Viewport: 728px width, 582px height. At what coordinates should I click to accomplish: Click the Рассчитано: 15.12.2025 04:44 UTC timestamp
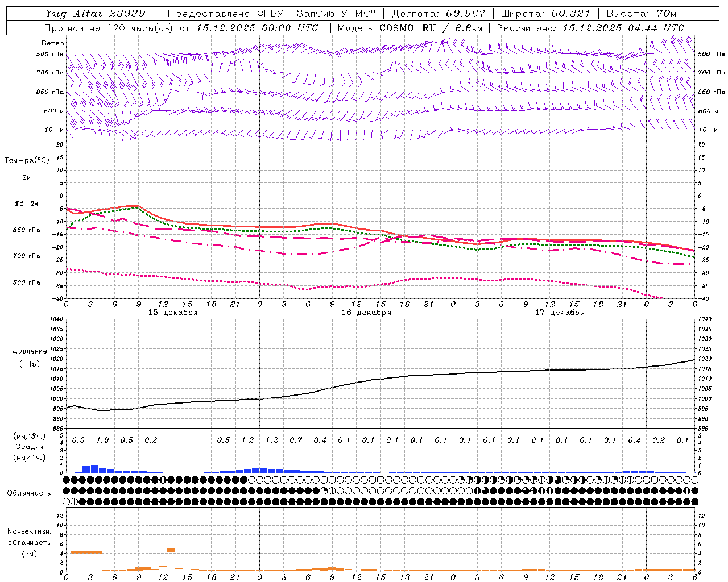pyautogui.click(x=590, y=28)
